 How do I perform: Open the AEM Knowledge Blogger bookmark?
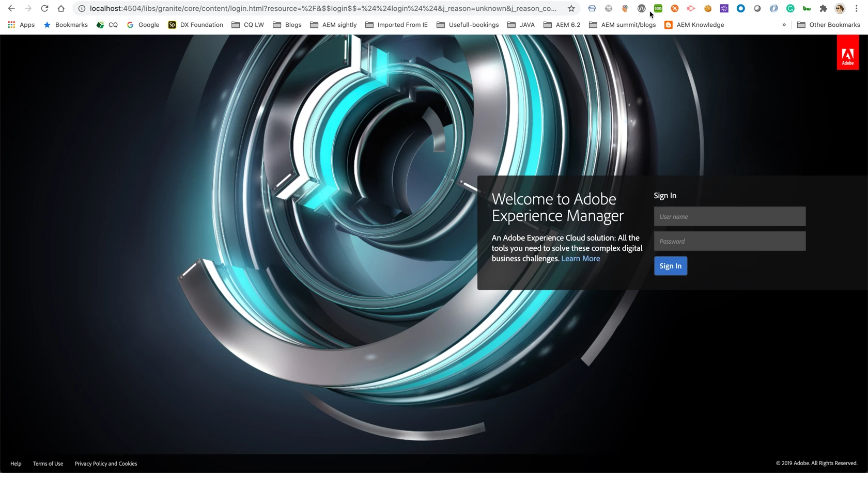[x=694, y=25]
